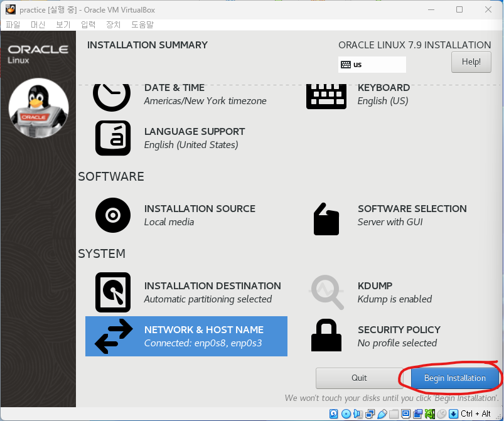This screenshot has height=421, width=504.
Task: Select NETWORK & HOST NAME label
Action: [204, 330]
